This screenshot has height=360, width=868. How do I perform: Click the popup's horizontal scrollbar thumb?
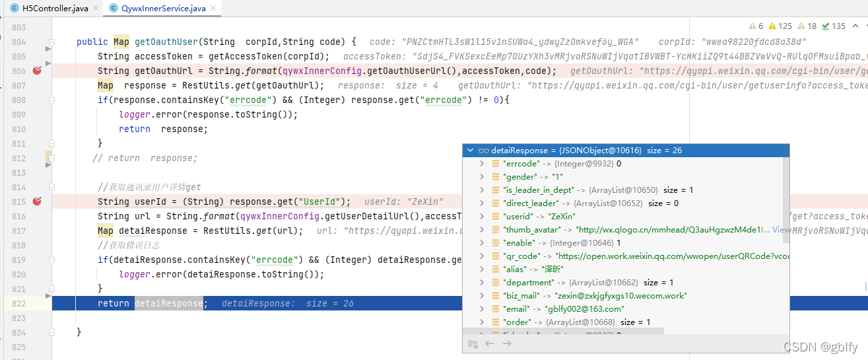pyautogui.click(x=564, y=330)
